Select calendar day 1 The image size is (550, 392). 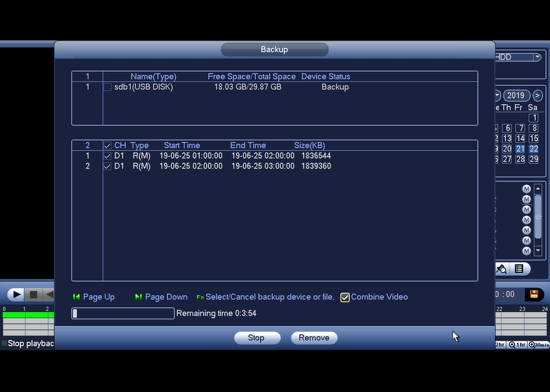coord(533,118)
